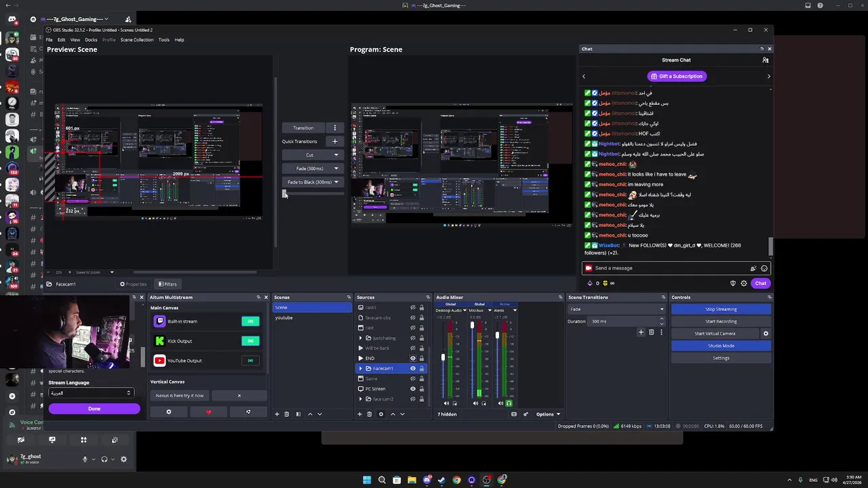Open Discord user settings gear
Image resolution: width=868 pixels, height=488 pixels.
pyautogui.click(x=123, y=459)
